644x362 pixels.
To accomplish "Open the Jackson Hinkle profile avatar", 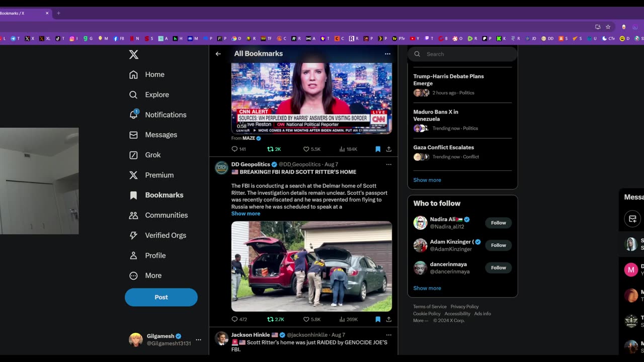I will tap(221, 338).
